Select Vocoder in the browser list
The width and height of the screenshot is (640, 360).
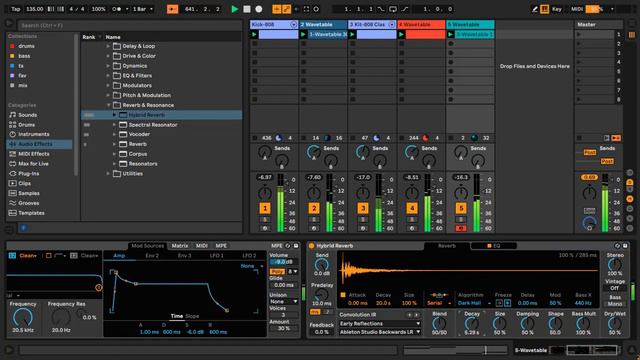point(139,134)
